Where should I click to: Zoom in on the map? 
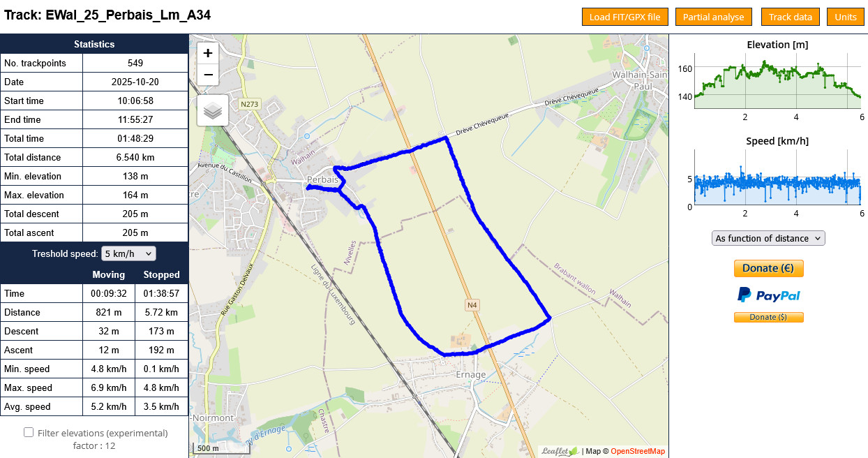pyautogui.click(x=208, y=53)
